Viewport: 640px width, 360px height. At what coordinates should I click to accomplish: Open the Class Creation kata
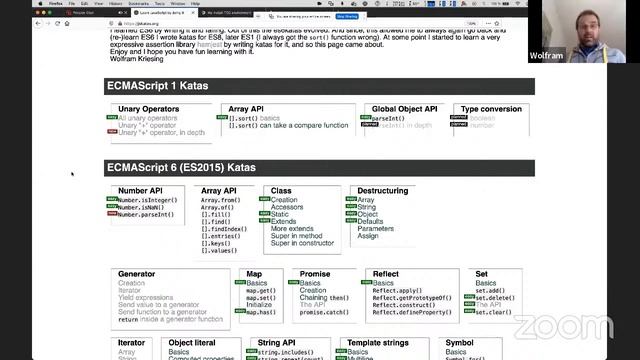(284, 200)
